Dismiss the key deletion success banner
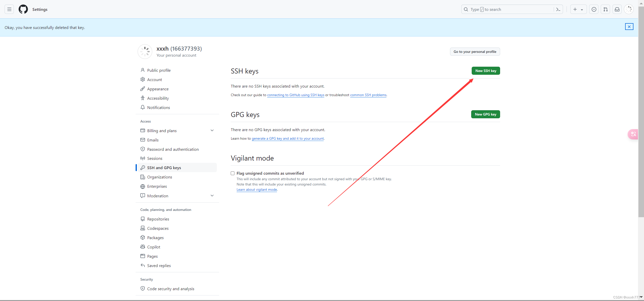Viewport: 644px width, 301px height. (629, 27)
